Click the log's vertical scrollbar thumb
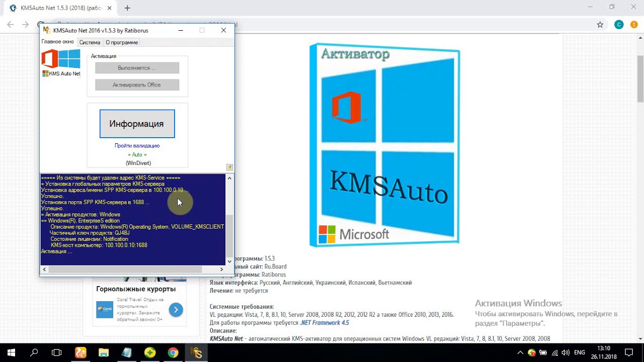The width and height of the screenshot is (644, 362). coord(229,236)
